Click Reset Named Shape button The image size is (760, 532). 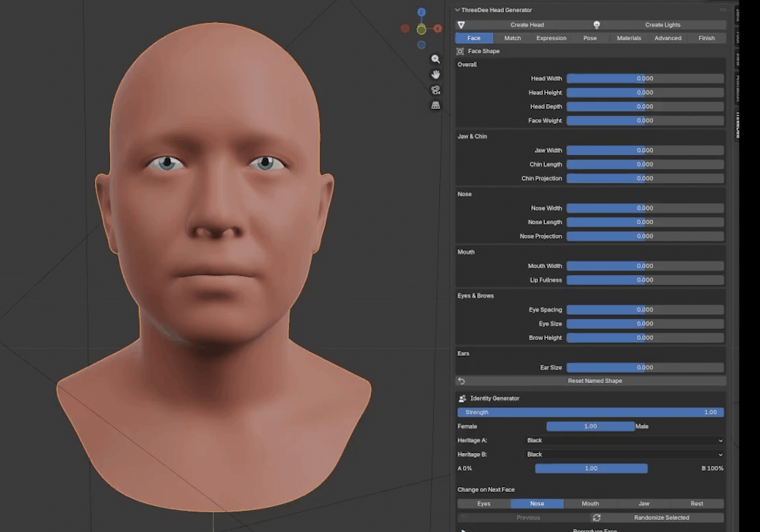591,381
